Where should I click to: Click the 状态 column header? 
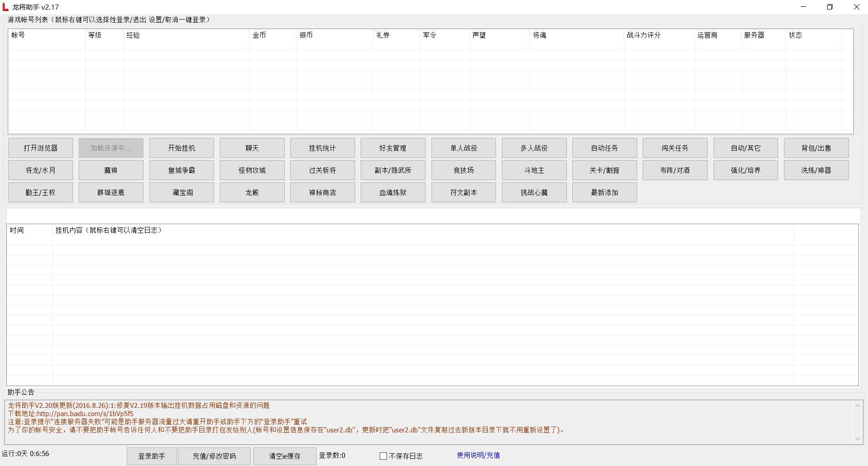pyautogui.click(x=813, y=35)
